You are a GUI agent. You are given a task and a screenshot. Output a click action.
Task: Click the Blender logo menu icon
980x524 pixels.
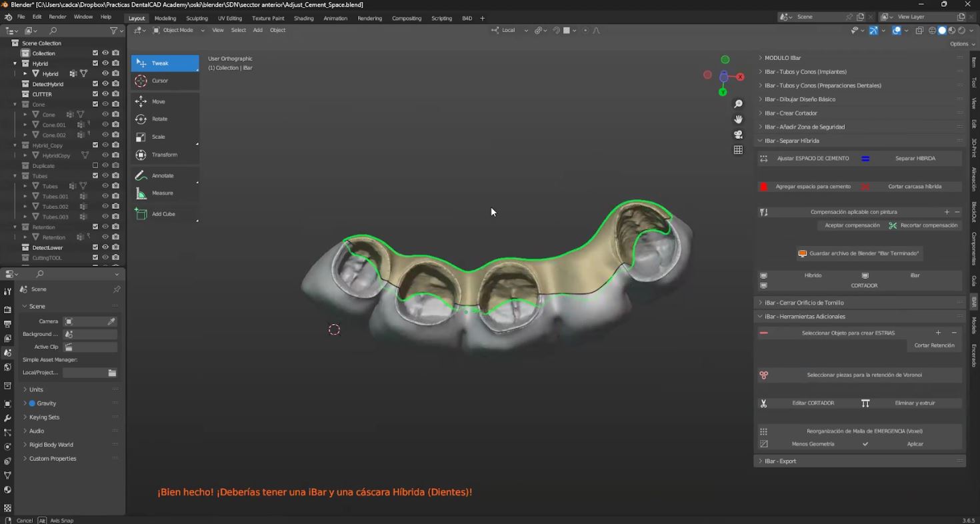pos(7,17)
